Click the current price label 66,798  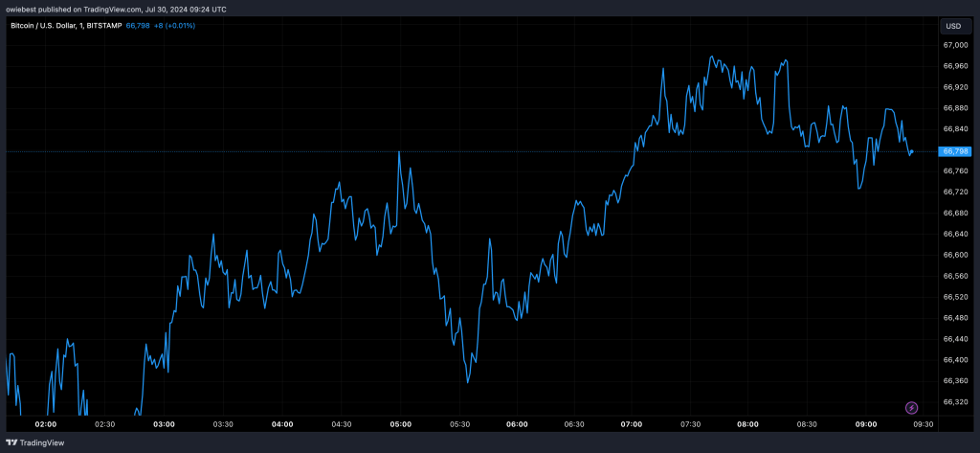point(956,151)
